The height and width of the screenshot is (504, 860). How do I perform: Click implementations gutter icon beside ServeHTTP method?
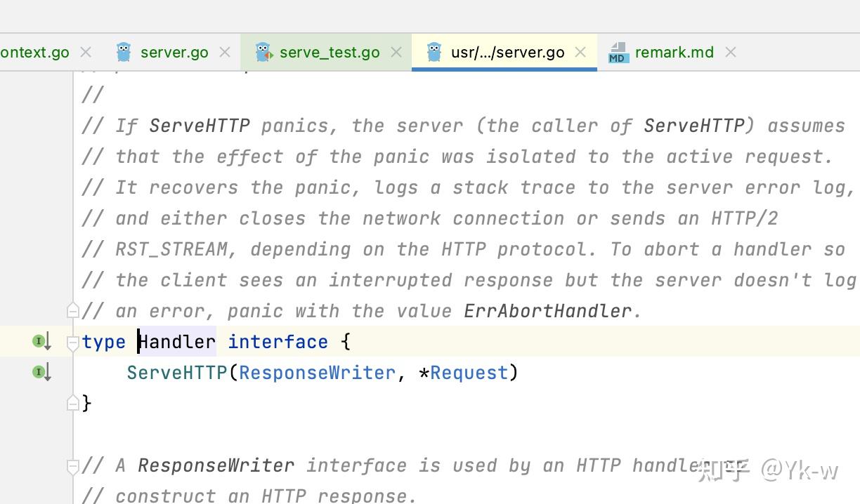40,372
